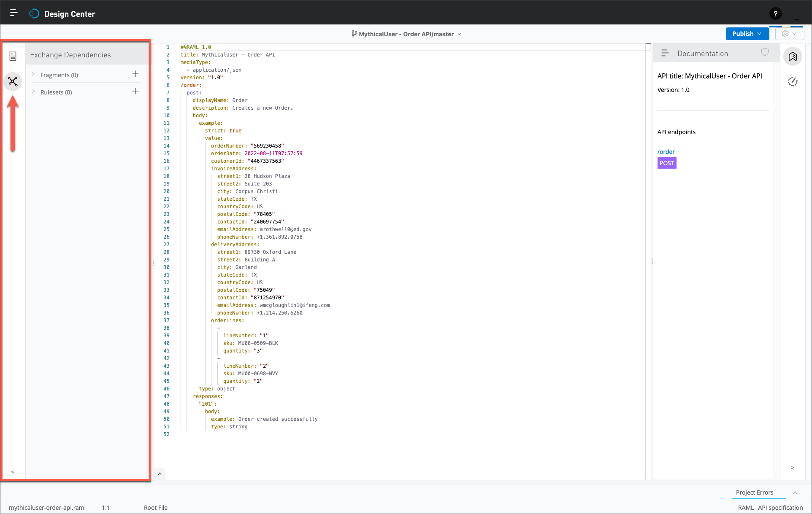Screen dimensions: 812x514
Task: Click the sku: MU00-0509-BLK line
Action: (x=251, y=343)
